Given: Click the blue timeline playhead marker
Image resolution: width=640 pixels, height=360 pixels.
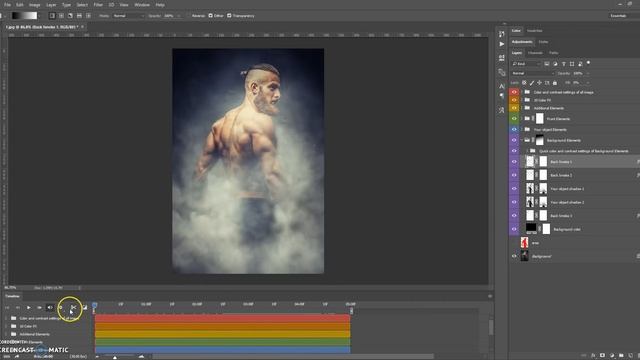Looking at the screenshot, I should 94,305.
